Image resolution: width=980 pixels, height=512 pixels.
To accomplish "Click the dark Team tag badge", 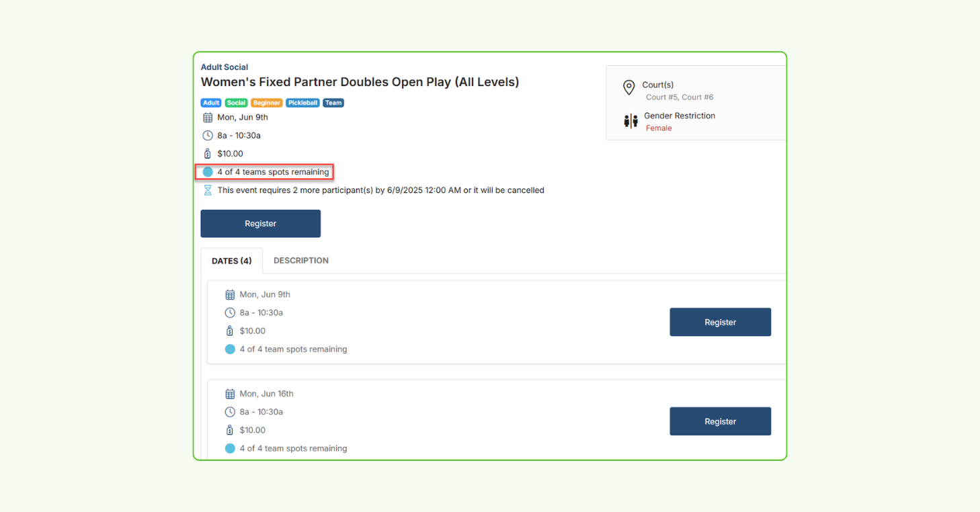I will coord(333,103).
